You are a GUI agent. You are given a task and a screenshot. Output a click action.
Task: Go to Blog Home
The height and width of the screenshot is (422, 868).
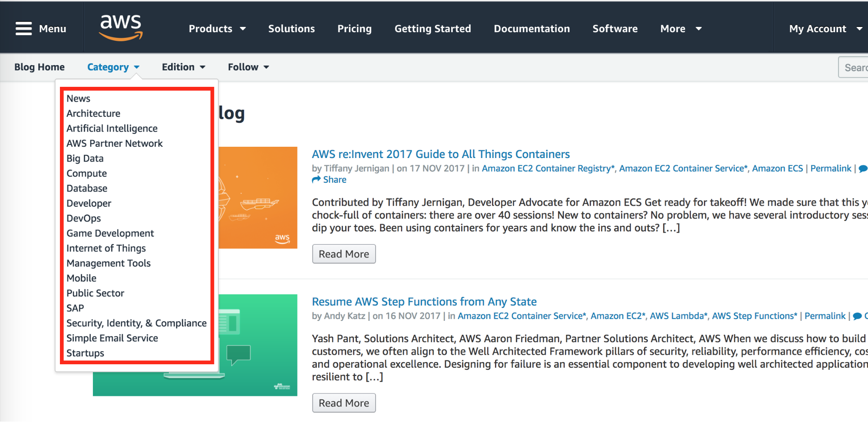[40, 67]
